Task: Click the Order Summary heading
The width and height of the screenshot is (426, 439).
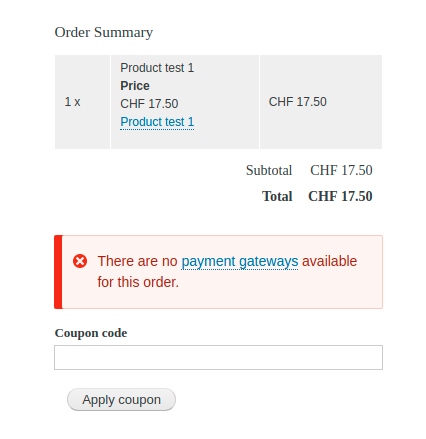Action: click(x=104, y=32)
